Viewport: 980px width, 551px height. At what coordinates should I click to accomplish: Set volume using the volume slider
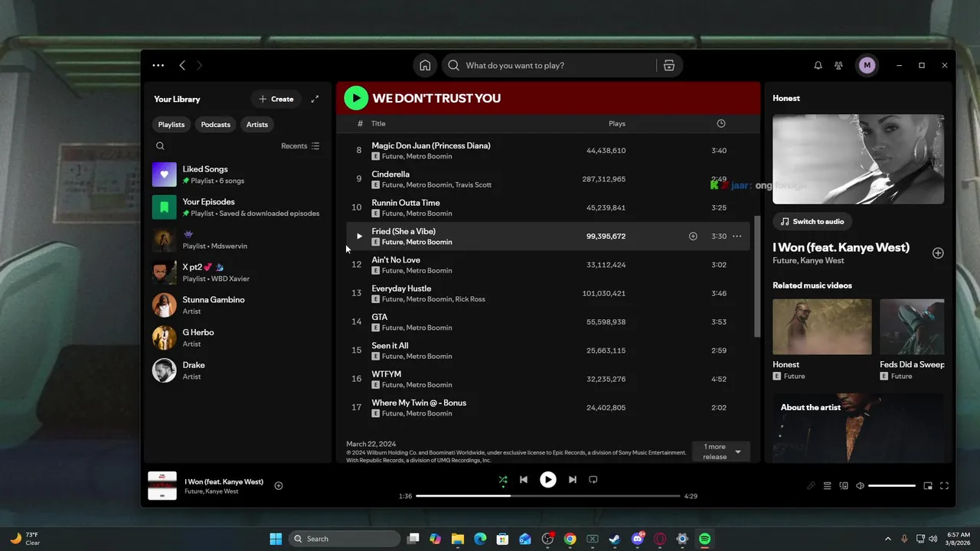892,486
